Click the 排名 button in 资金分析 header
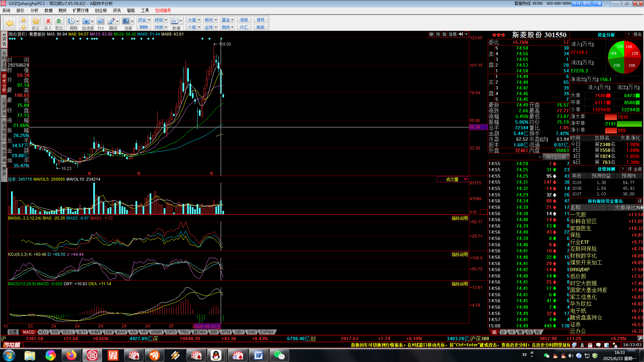Image resolution: width=644 pixels, height=362 pixels. coord(637,35)
